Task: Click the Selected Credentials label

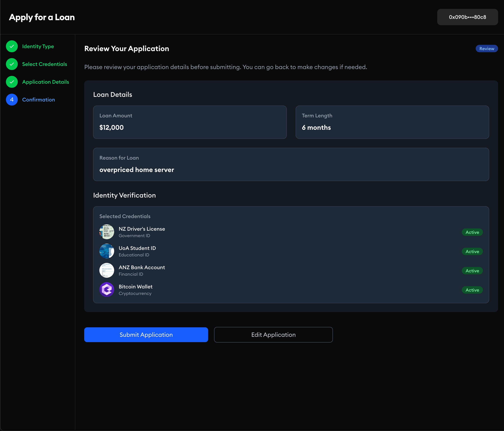Action: [125, 216]
